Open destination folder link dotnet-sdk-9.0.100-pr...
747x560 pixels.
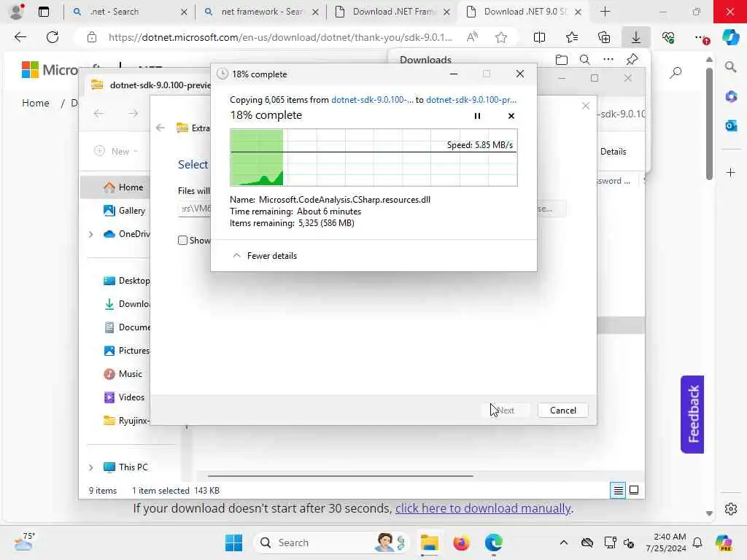pyautogui.click(x=471, y=99)
